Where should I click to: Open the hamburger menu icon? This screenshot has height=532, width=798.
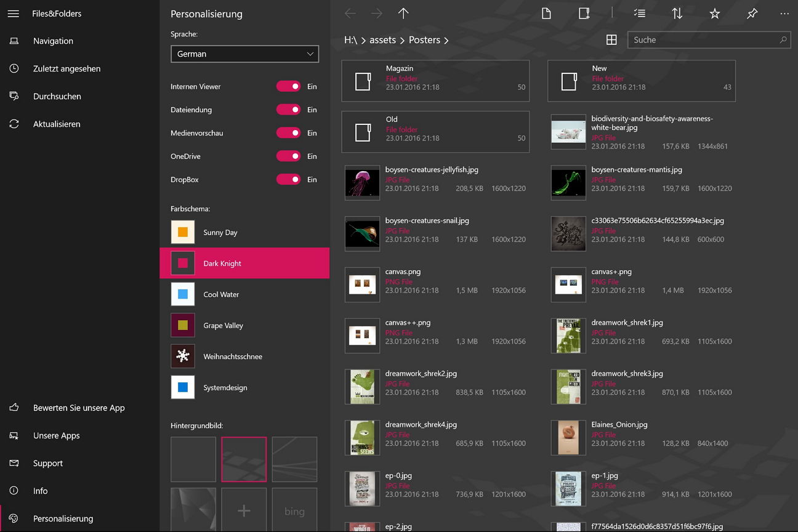tap(13, 14)
